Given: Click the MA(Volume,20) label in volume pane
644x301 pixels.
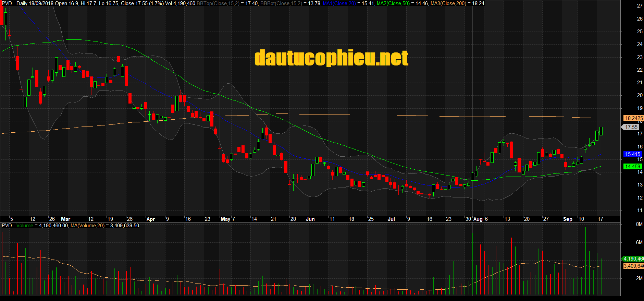Looking at the screenshot, I should (87, 226).
